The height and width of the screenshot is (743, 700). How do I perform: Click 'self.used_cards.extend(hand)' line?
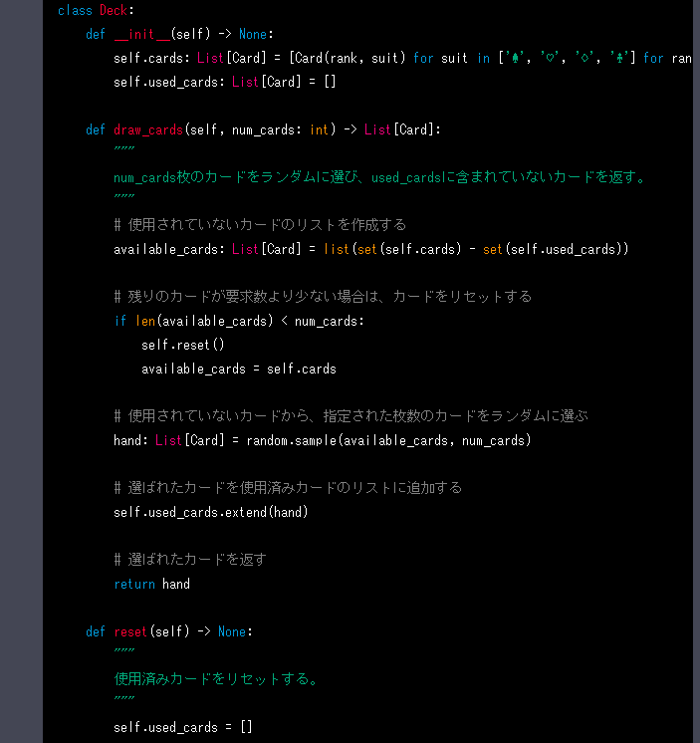click(x=211, y=512)
